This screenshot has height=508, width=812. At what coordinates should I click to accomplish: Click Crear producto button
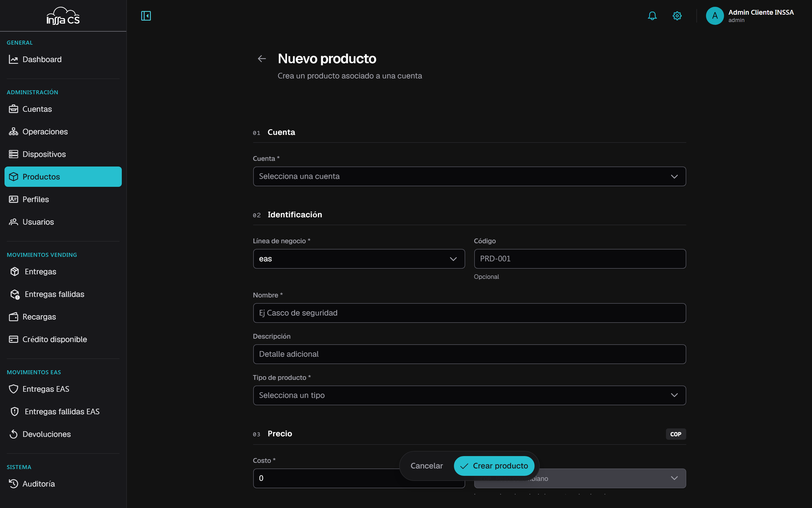[494, 466]
